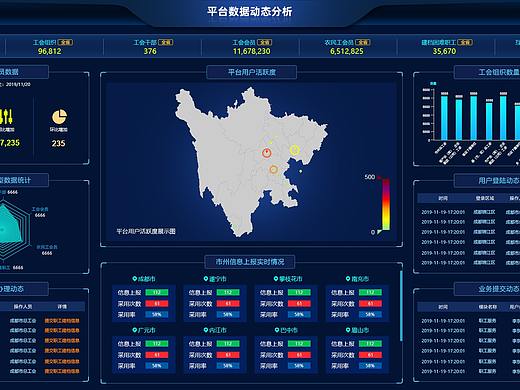The image size is (520, 390).
Task: Open the 市州信息上报实时情况 panel title
Action: [250, 262]
